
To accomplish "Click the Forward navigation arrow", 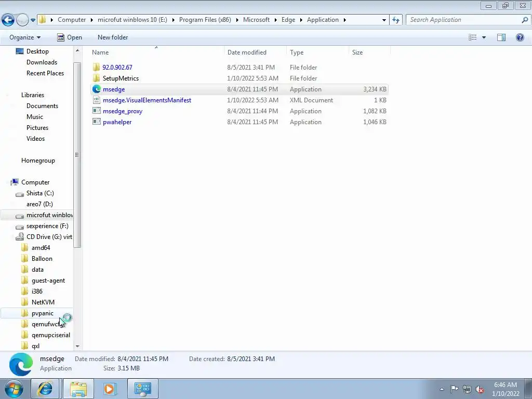I will click(22, 20).
